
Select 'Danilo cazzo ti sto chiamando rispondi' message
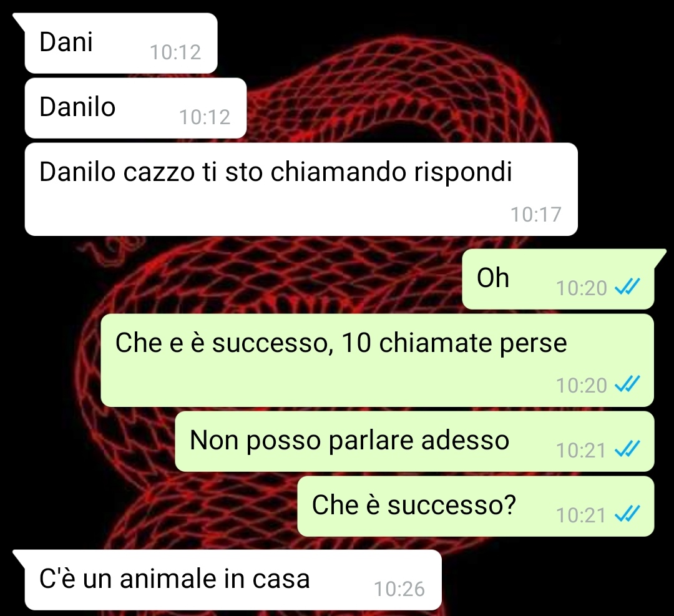(x=301, y=189)
